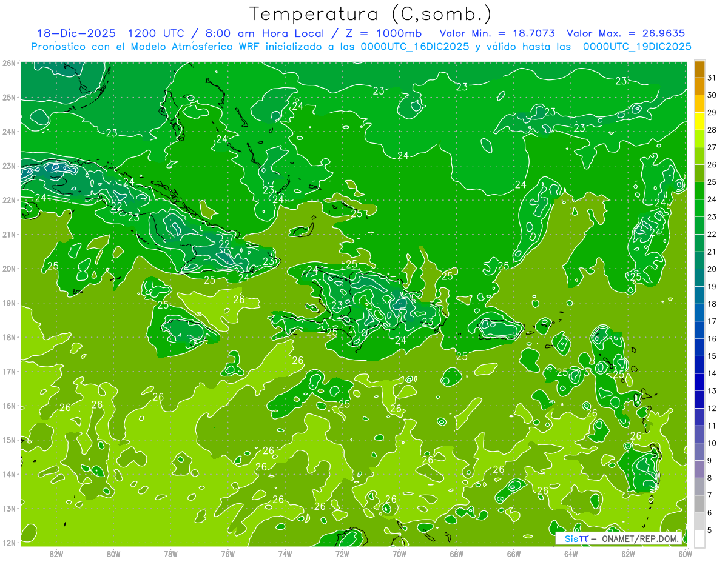
Task: Click the 76W longitude axis label
Action: click(x=228, y=554)
